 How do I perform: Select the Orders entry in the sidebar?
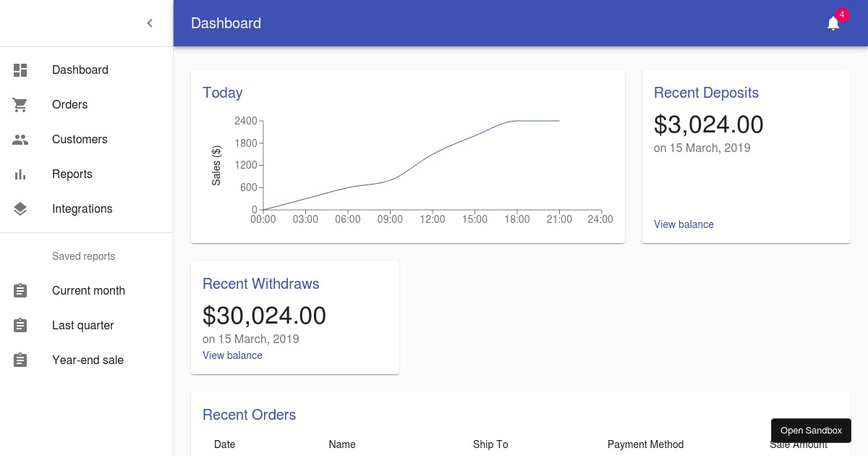click(69, 104)
